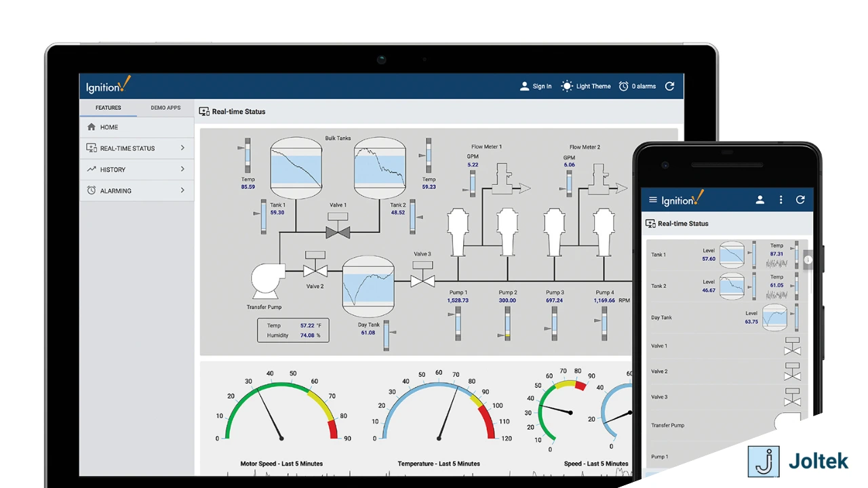Image resolution: width=868 pixels, height=488 pixels.
Task: Click the phone Tank 1 level value 57.60
Action: [x=709, y=259]
